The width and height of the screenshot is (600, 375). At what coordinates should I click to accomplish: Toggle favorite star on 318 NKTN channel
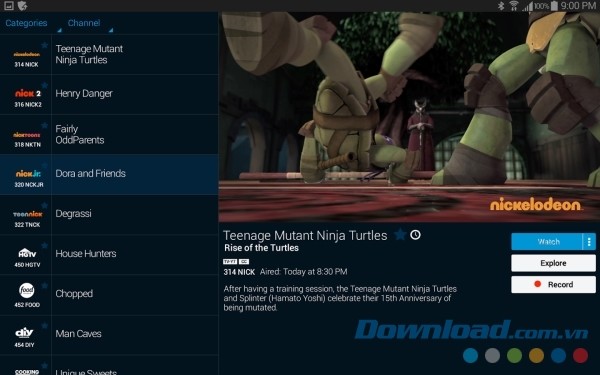tap(45, 125)
